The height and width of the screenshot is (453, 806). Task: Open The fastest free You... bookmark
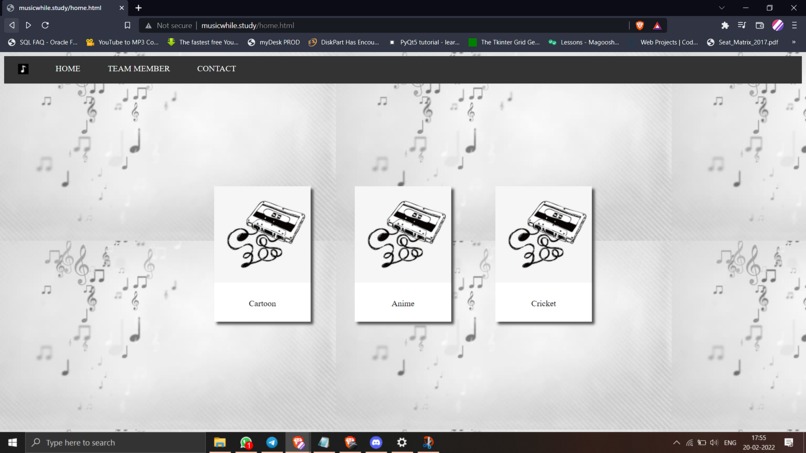pyautogui.click(x=203, y=42)
